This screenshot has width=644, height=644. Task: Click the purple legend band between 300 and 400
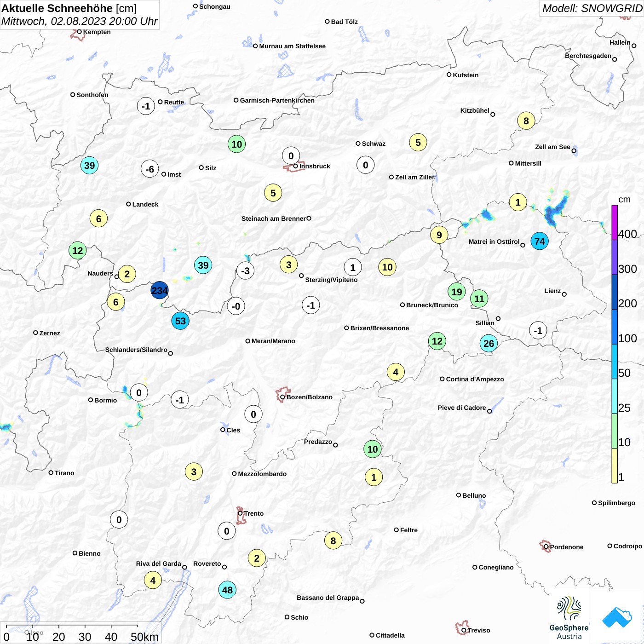point(615,257)
